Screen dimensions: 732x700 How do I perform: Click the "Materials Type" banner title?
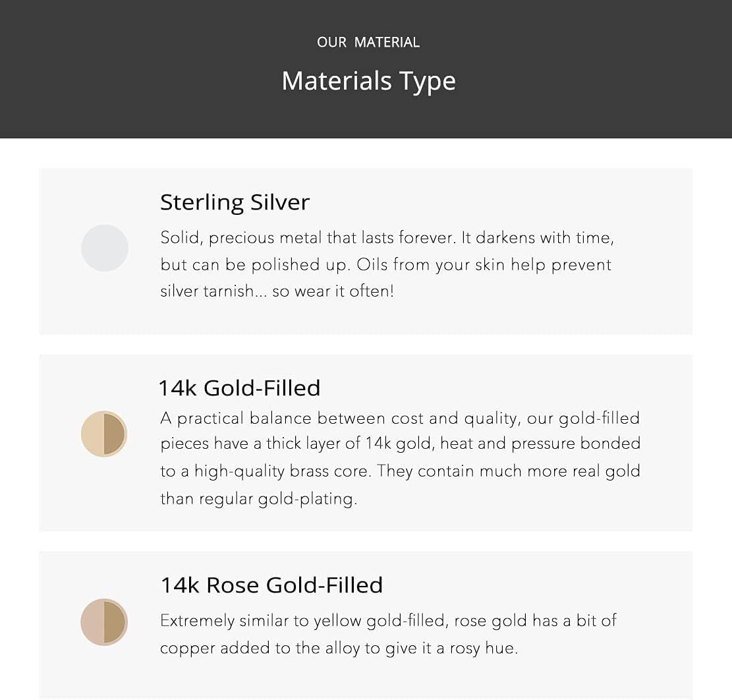pos(368,80)
